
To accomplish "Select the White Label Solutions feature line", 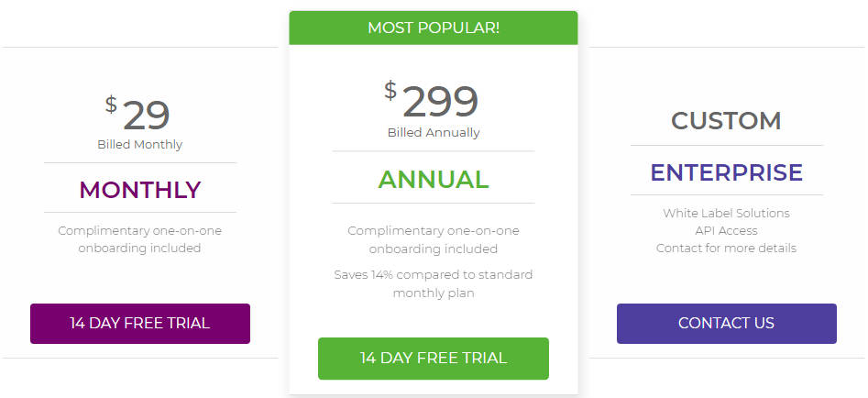I will click(x=726, y=213).
